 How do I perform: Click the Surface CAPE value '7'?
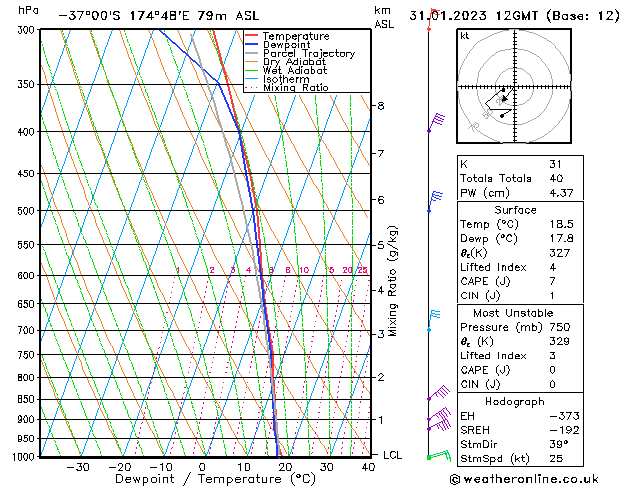click(552, 281)
